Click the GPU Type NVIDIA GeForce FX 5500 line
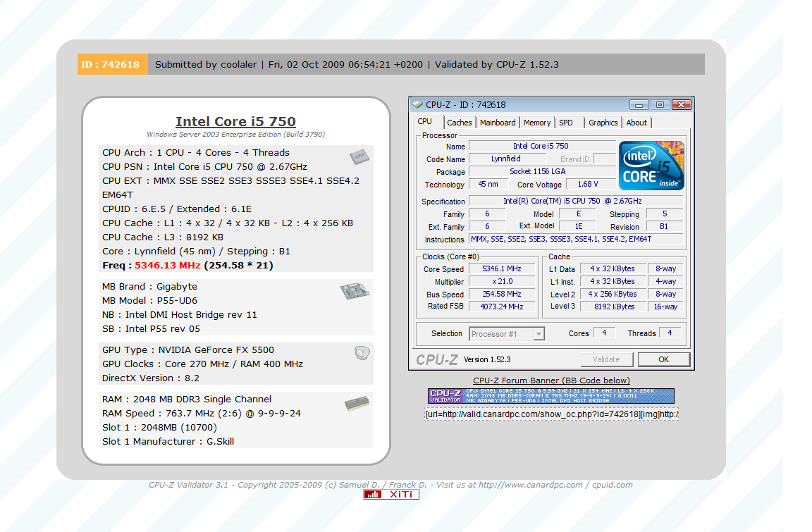Screen dimensions: 812x532 [x=188, y=349]
